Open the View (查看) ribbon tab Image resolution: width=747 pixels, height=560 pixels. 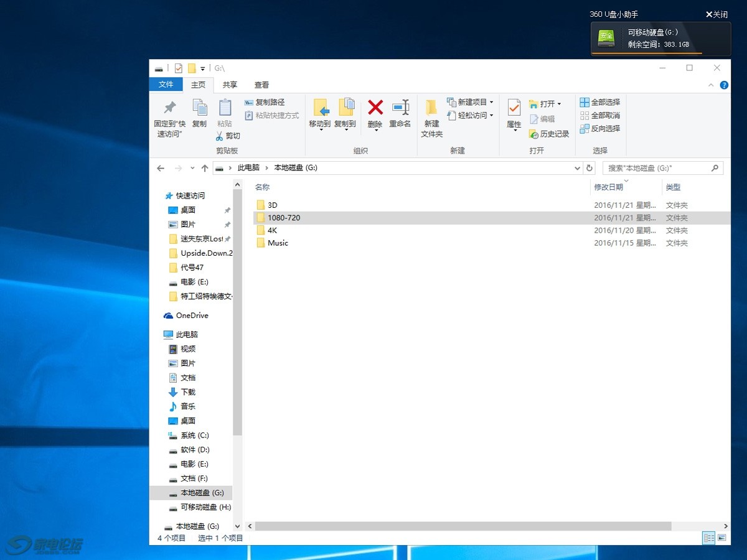261,85
